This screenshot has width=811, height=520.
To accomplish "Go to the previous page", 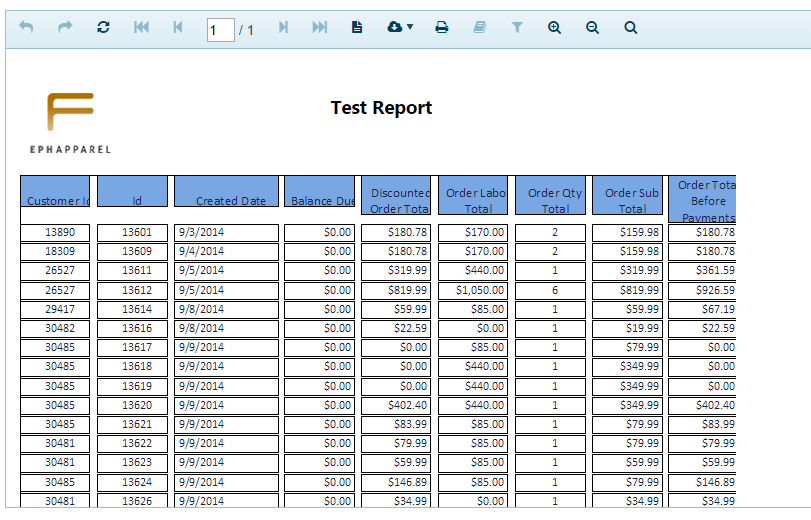I will tap(178, 28).
